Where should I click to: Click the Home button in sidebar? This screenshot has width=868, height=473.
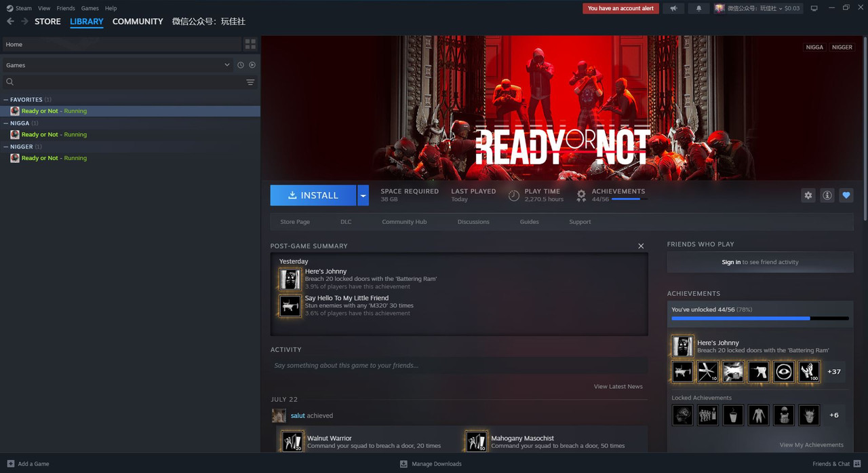pyautogui.click(x=122, y=44)
